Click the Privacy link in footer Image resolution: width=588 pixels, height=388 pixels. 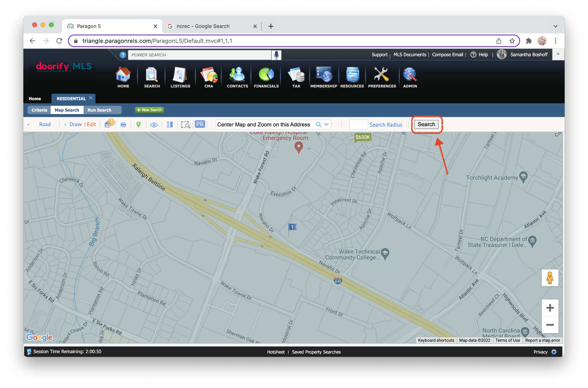click(x=540, y=352)
